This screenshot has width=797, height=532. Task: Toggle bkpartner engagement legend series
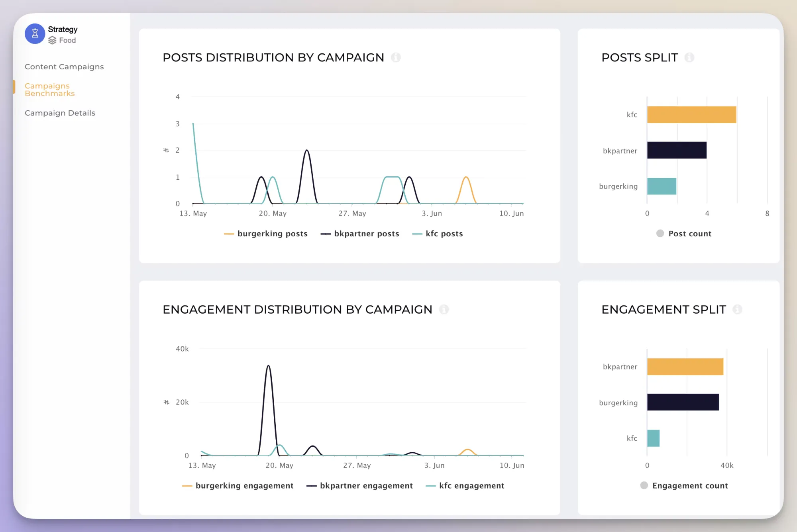point(360,485)
